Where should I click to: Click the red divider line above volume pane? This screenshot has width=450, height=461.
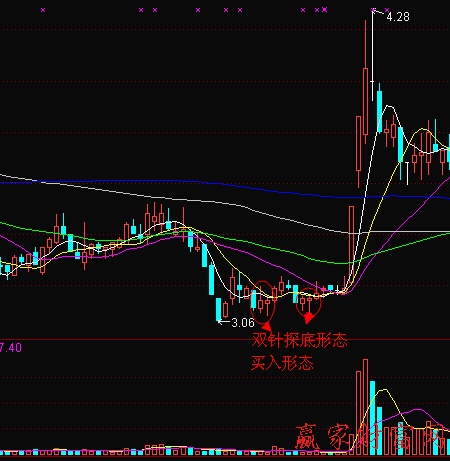click(225, 340)
